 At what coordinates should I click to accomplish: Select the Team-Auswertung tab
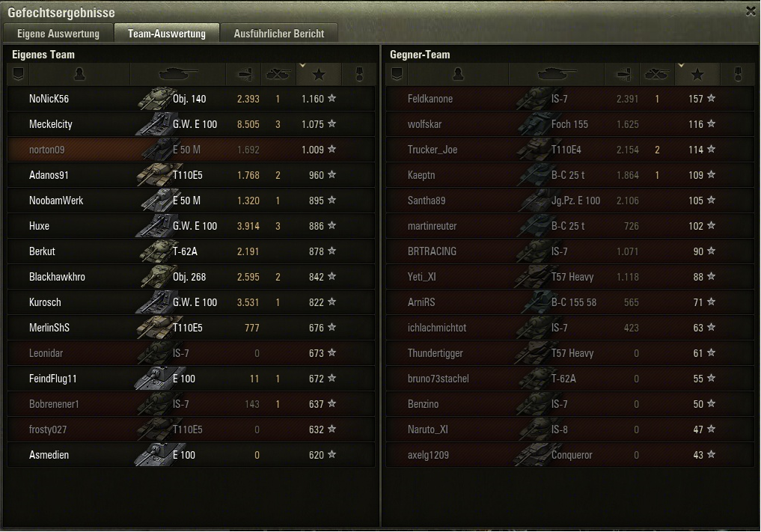click(x=166, y=34)
